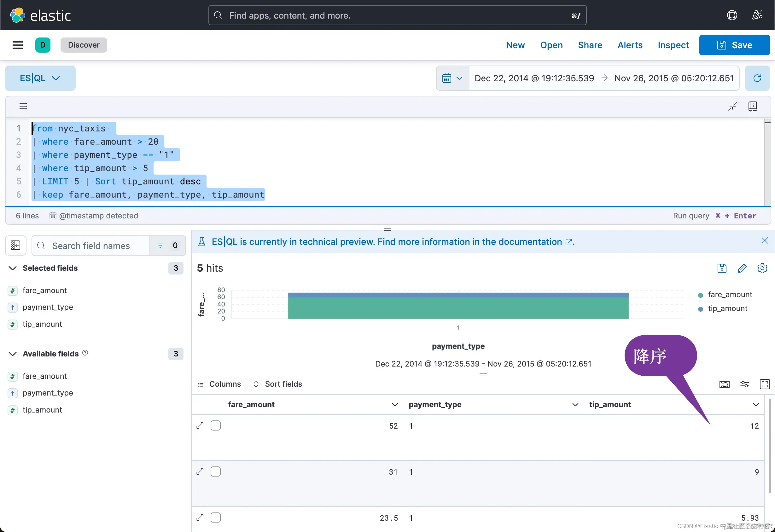Click Share in the top menu
The height and width of the screenshot is (532, 775).
click(590, 45)
